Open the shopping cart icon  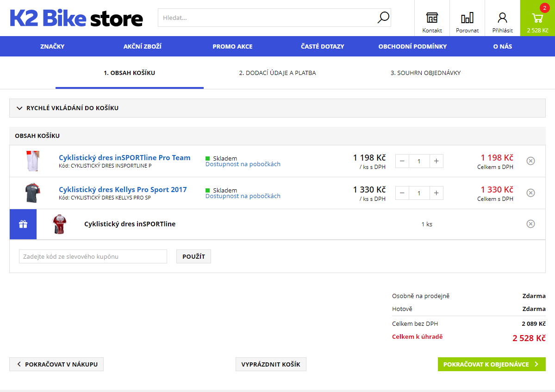537,19
